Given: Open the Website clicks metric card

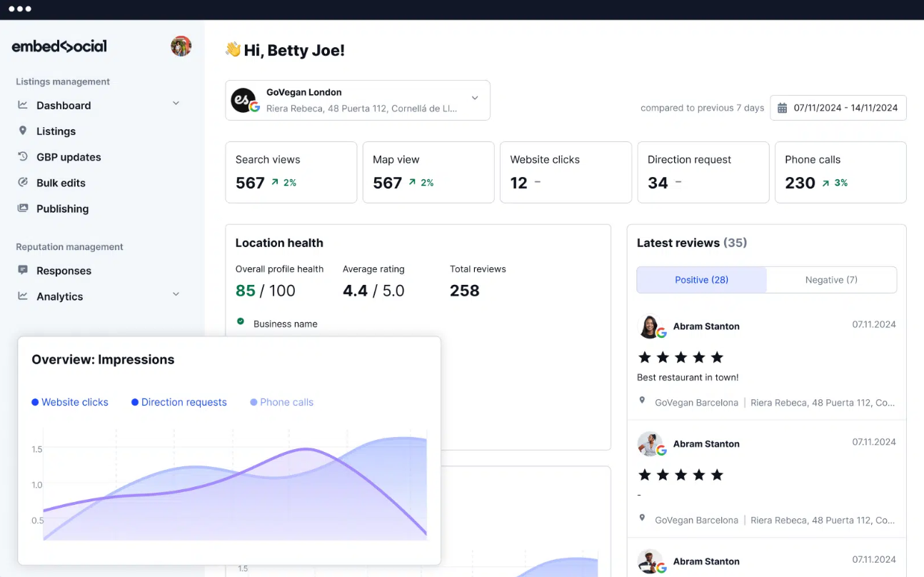Looking at the screenshot, I should click(x=566, y=172).
